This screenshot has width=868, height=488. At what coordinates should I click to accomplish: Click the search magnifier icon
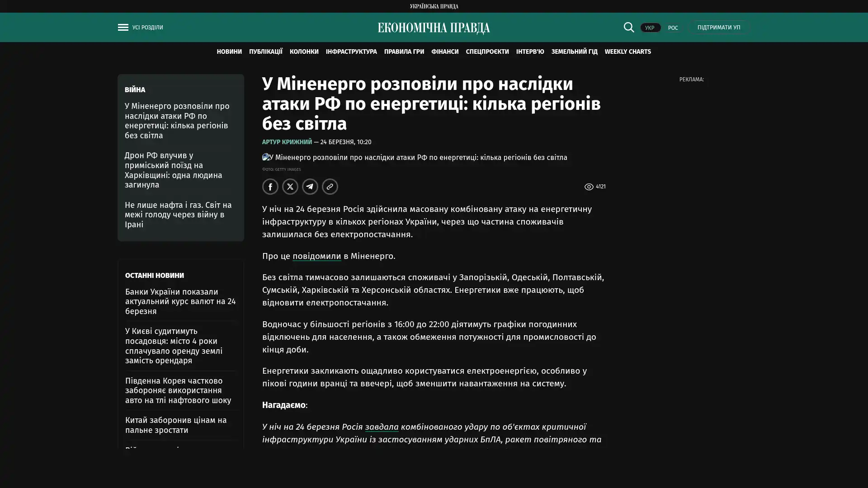tap(628, 28)
